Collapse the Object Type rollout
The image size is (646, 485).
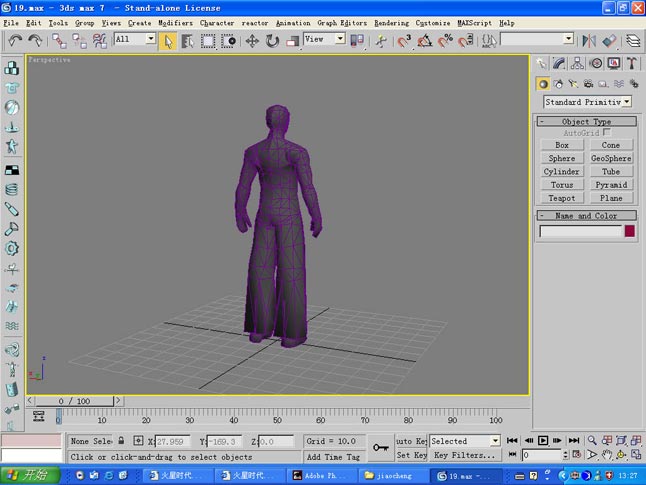(586, 122)
